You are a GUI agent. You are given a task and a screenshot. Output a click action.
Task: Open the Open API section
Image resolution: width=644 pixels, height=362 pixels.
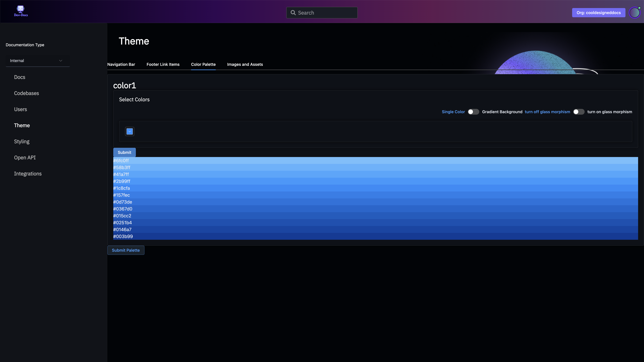point(25,157)
